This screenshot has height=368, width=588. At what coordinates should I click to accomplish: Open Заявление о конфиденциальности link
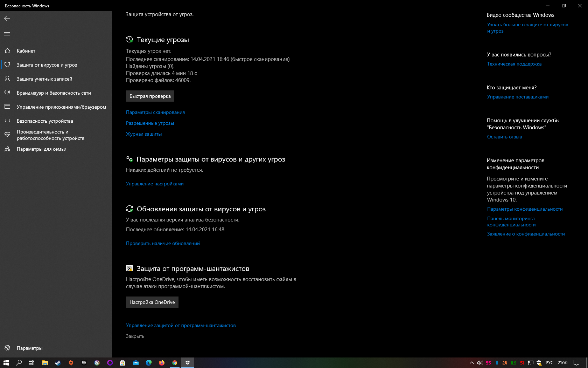pos(526,234)
